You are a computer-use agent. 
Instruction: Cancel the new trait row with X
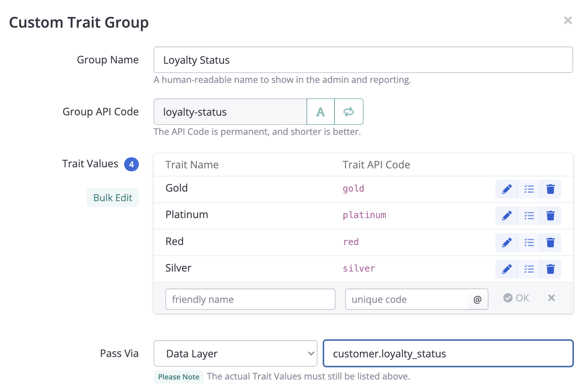pos(551,298)
